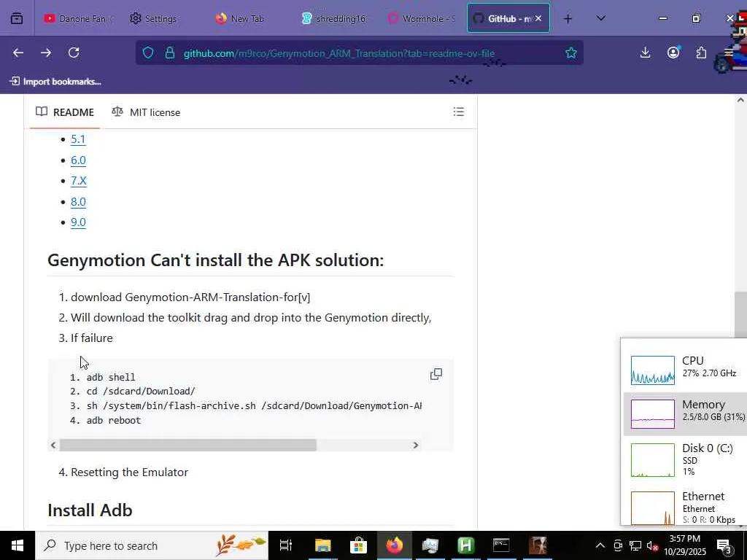This screenshot has width=747, height=560.
Task: Click the Firefox taskbar icon
Action: coord(394,545)
